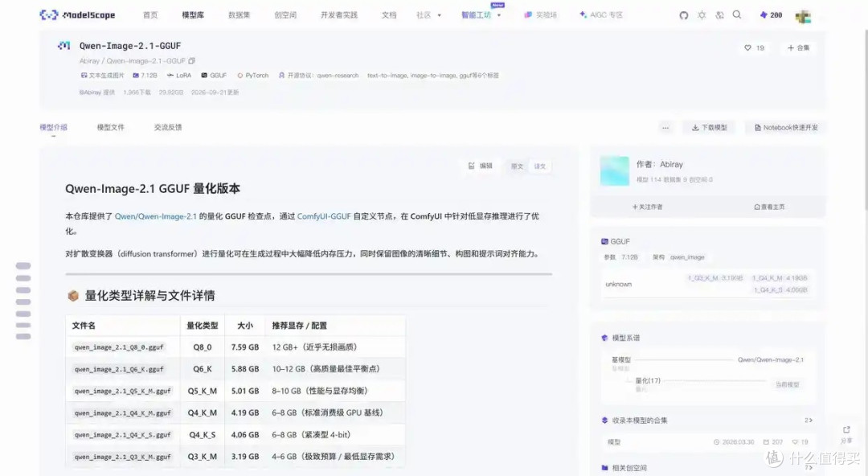Select the 1_Q3_K_M 3.19GB quantization

point(714,278)
